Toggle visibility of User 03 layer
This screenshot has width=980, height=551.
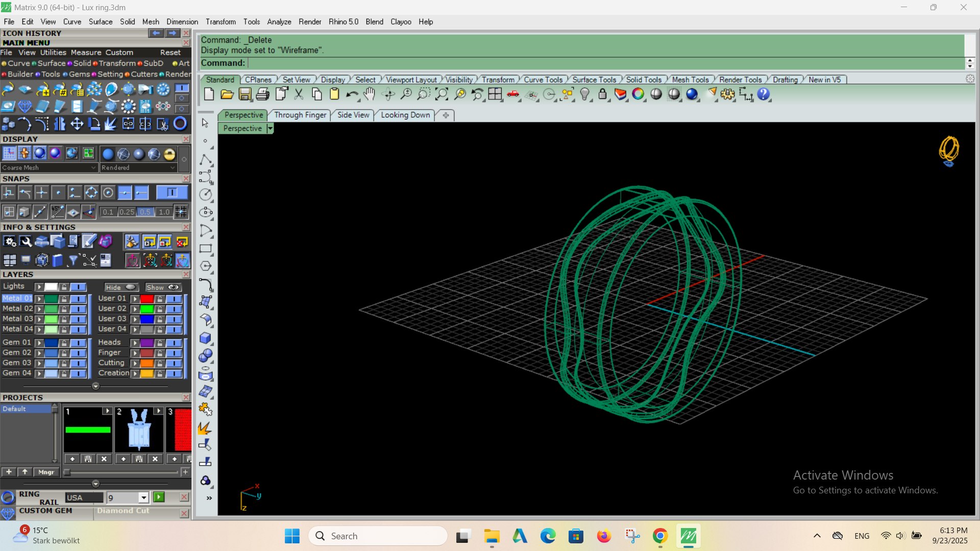(174, 319)
